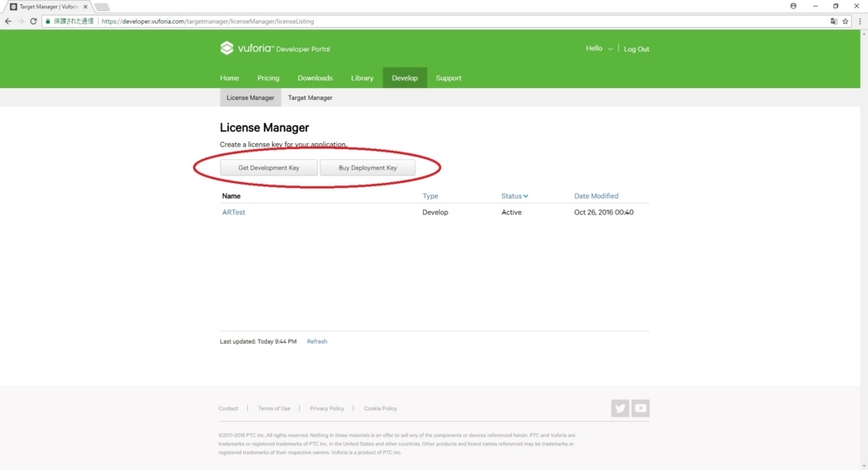Open the Terms of Use footer link
Screen dimensions: 868x470
click(274, 408)
